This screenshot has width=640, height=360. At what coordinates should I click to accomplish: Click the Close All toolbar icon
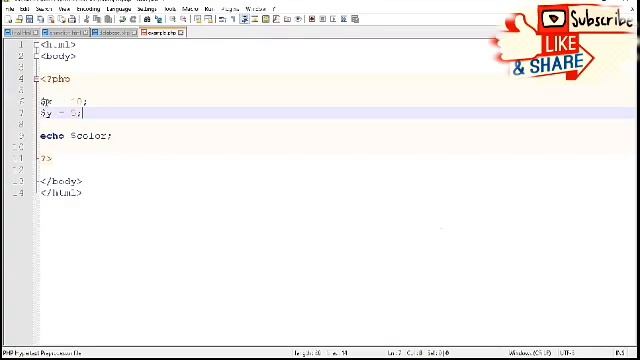click(62, 19)
